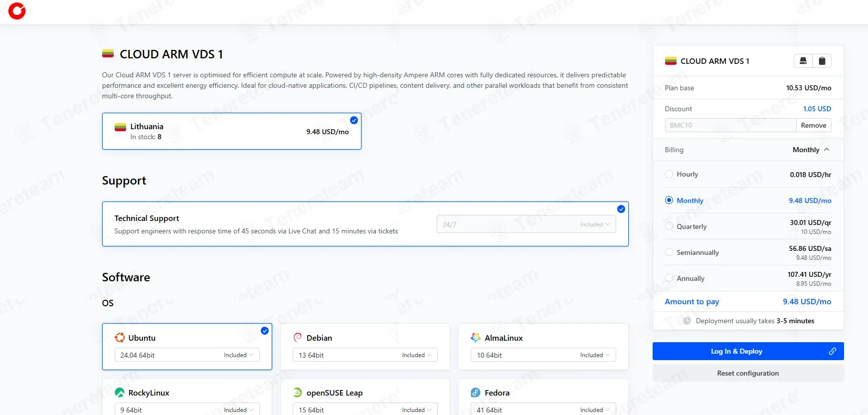The image size is (868, 415).
Task: Click the Support section heading
Action: tap(124, 181)
